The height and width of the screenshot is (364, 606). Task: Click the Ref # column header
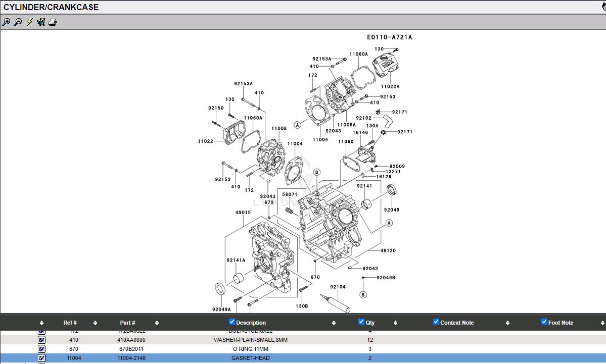tap(70, 323)
